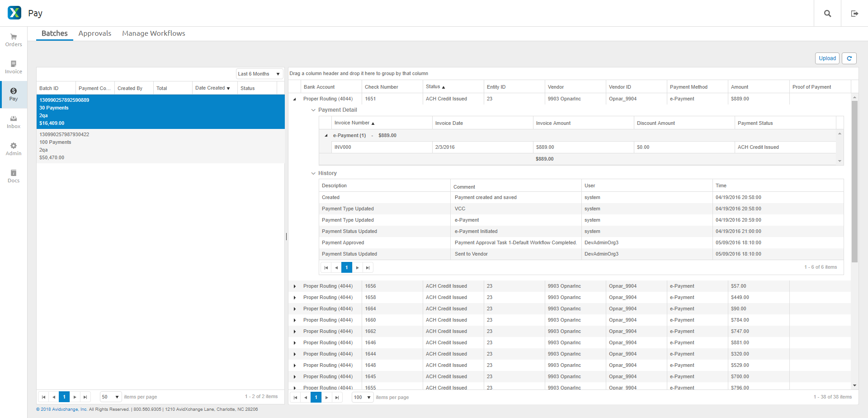Screen dimensions: 868x418
Task: Open the Manage Workflows tab
Action: [153, 33]
